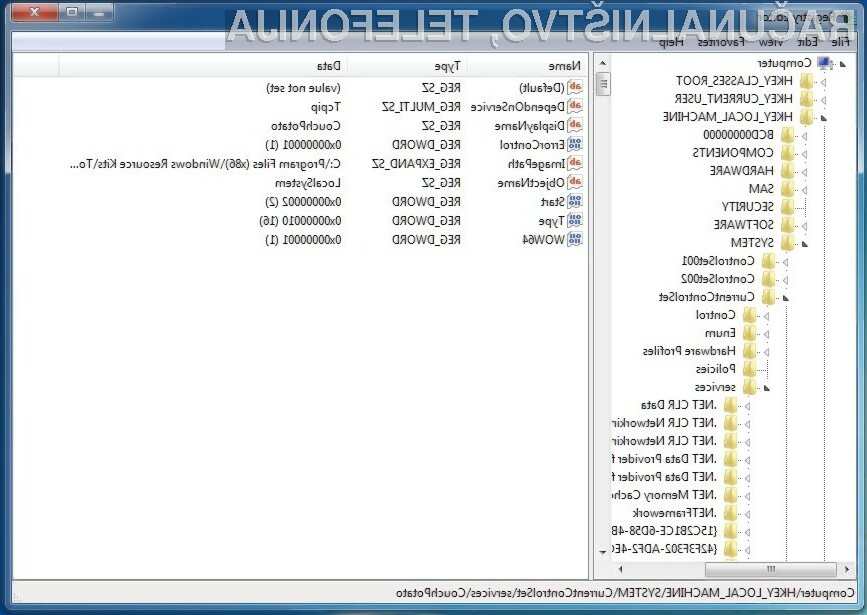Click the tree horizontal scrollbar thumb
The width and height of the screenshot is (867, 615).
[x=770, y=569]
